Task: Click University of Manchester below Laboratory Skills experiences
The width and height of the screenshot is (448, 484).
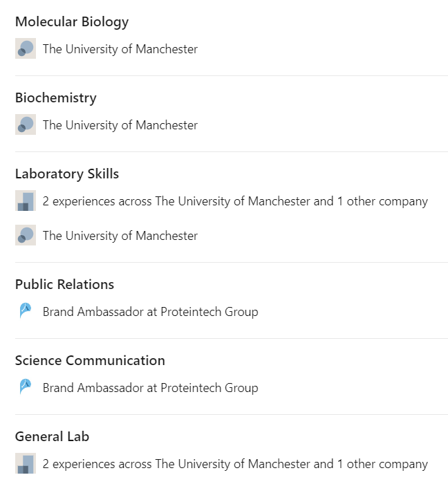Action: (120, 236)
